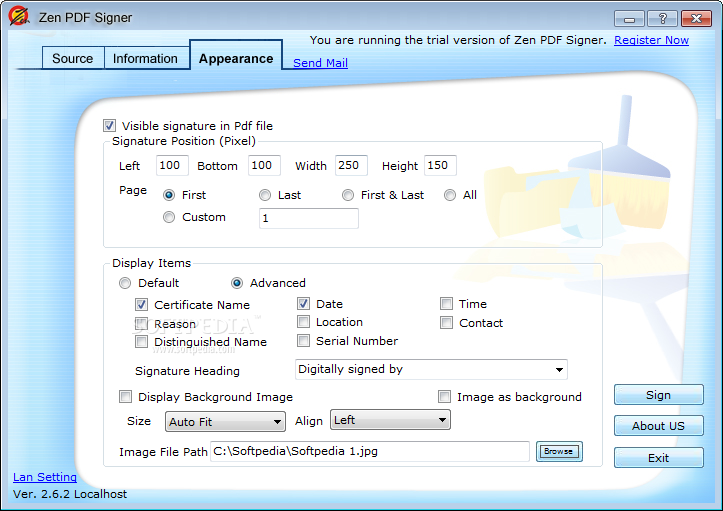Enable Image as background checkbox
This screenshot has width=723, height=511.
point(444,397)
